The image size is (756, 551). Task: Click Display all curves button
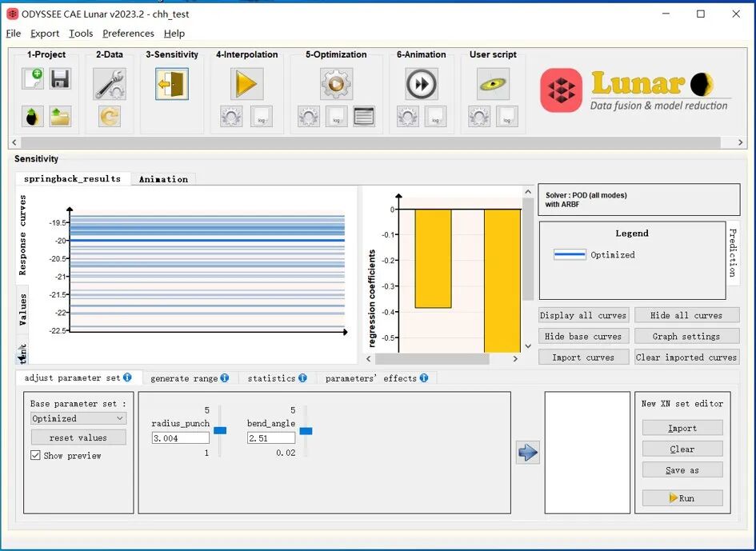pos(583,315)
